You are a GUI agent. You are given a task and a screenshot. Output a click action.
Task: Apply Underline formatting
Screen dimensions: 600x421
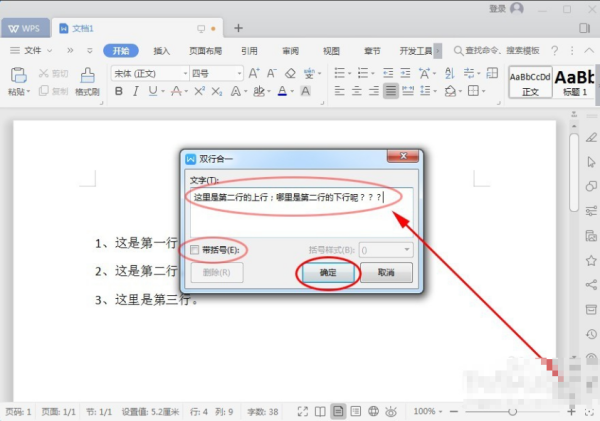click(x=153, y=91)
